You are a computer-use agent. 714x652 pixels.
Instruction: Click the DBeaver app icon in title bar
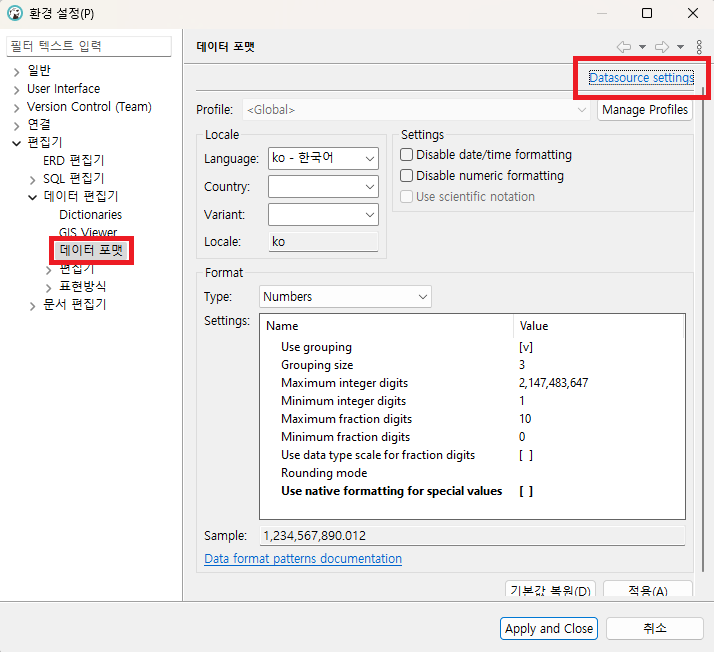(15, 14)
